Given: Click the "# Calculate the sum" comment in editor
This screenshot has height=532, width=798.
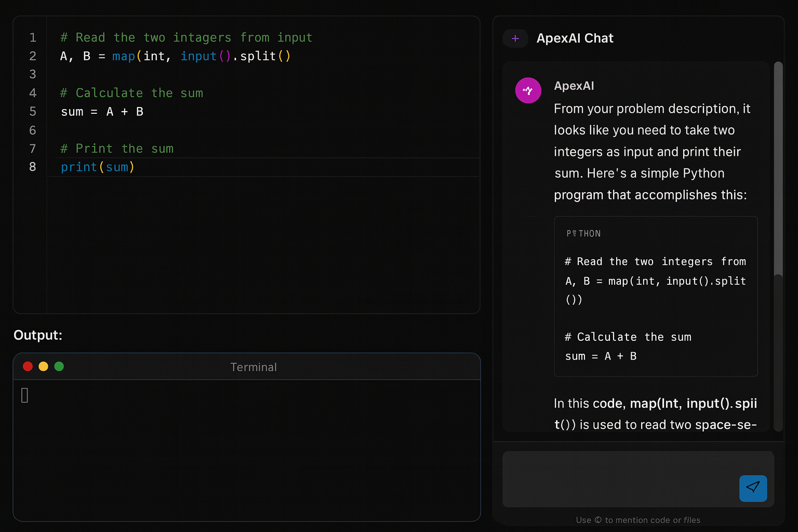Looking at the screenshot, I should tap(131, 93).
